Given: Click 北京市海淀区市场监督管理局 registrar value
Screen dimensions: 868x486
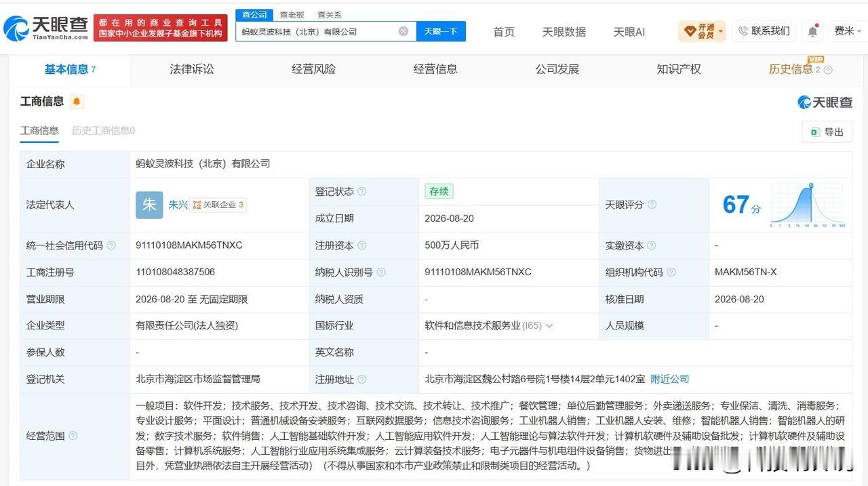Looking at the screenshot, I should [198, 379].
